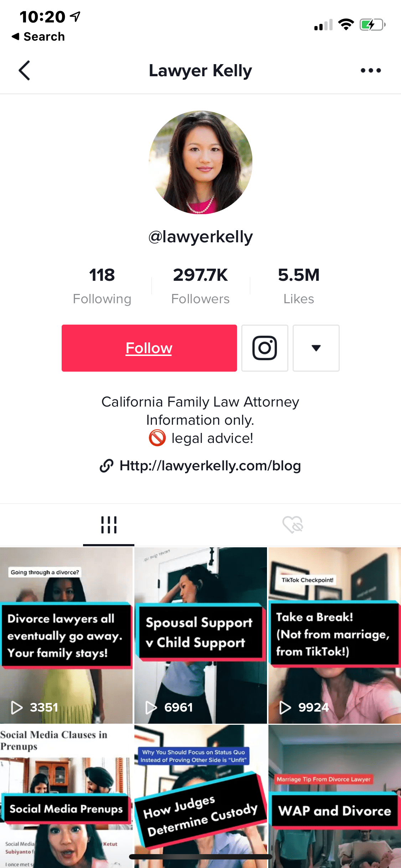Screen dimensions: 401x868
Task: Return to Search via status bar
Action: (x=38, y=36)
